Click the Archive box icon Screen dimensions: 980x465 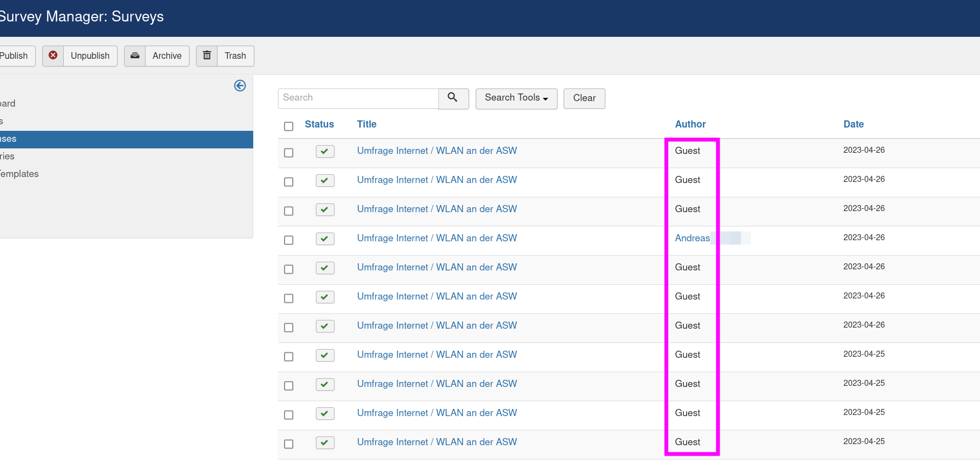pos(135,56)
